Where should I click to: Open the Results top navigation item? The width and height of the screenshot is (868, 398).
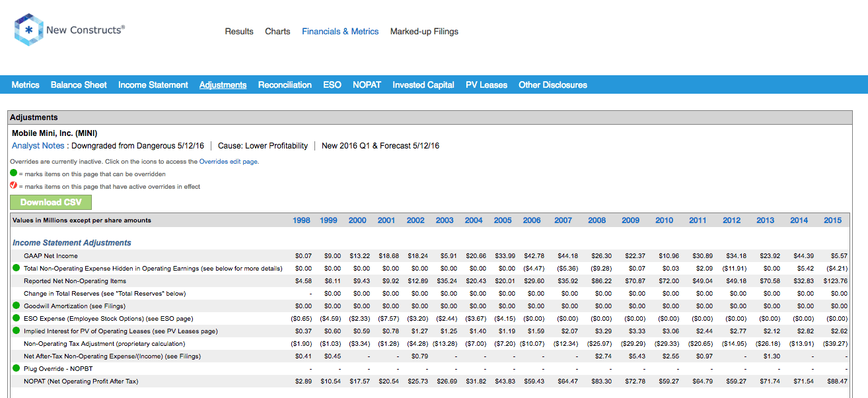(x=239, y=31)
